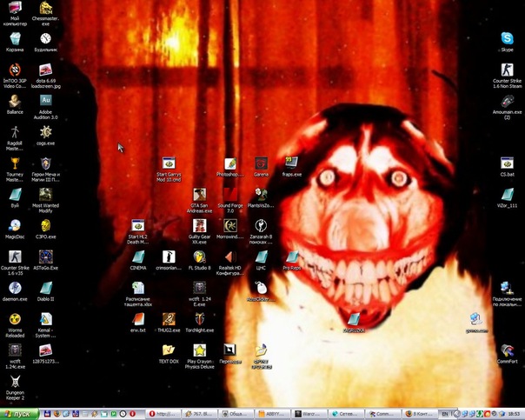Launch Play Crayon Physics Deluxe icon
525x420 pixels.
point(200,357)
